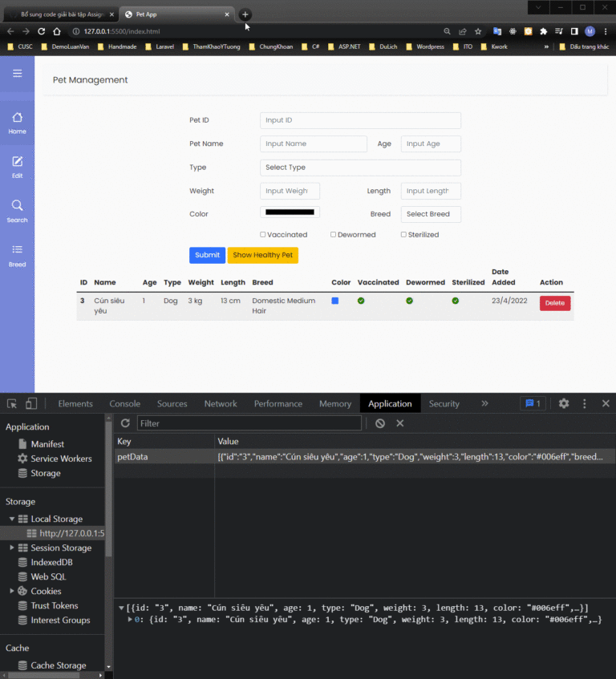This screenshot has width=616, height=679.
Task: Click the hamburger menu icon in sidebar
Action: [x=17, y=74]
